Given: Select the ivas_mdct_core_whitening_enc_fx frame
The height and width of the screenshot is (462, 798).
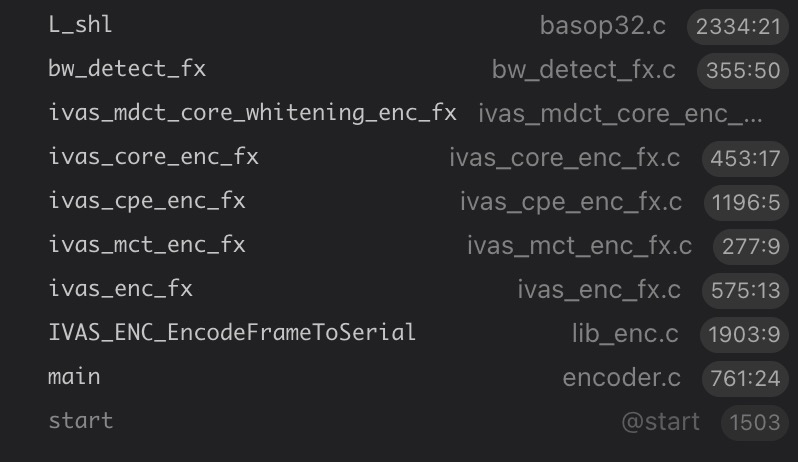Looking at the screenshot, I should (252, 113).
